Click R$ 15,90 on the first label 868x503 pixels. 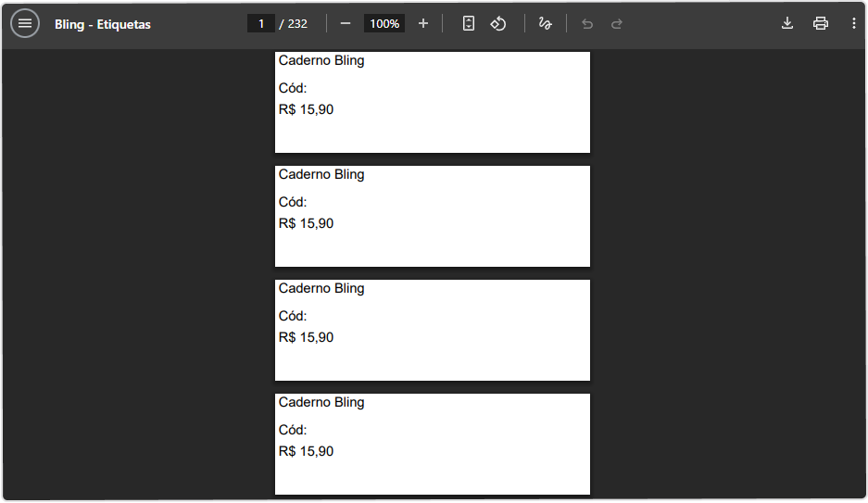click(x=306, y=109)
